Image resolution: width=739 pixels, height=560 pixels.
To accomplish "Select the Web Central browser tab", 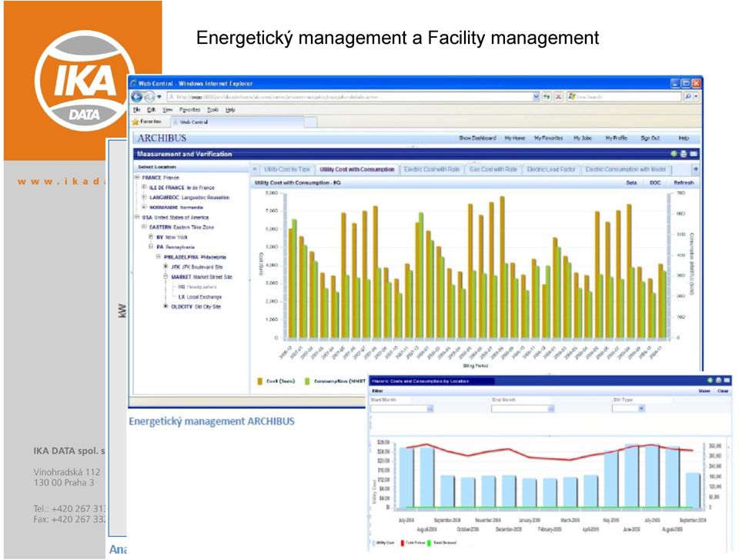I will (x=237, y=122).
